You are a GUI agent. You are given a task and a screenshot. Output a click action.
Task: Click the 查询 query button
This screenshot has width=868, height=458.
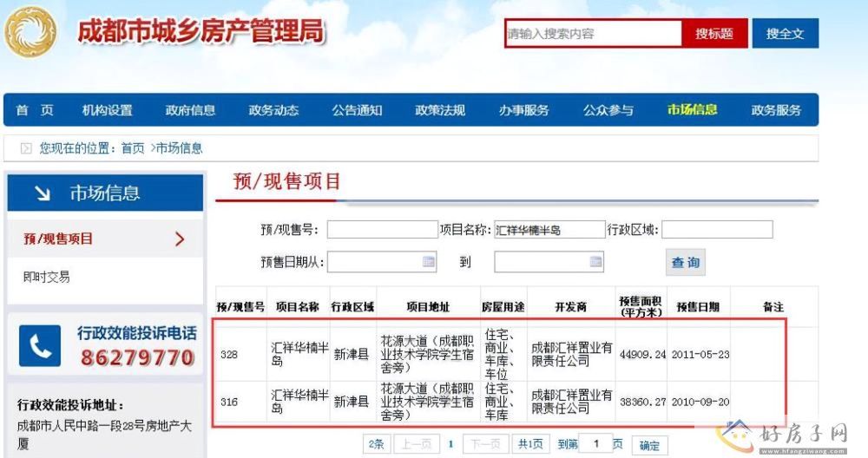coord(686,262)
